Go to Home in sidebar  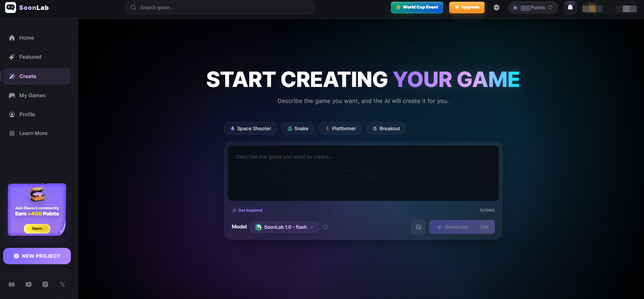(37, 38)
